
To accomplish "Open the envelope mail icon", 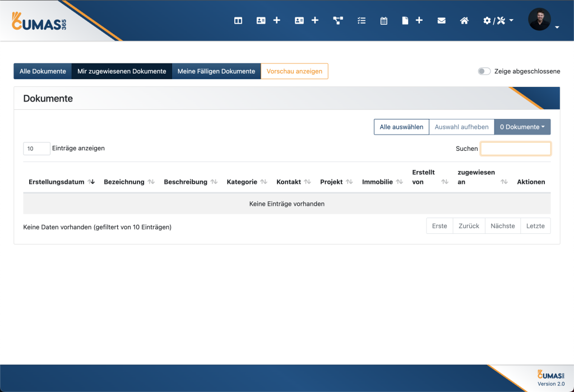I will [442, 21].
